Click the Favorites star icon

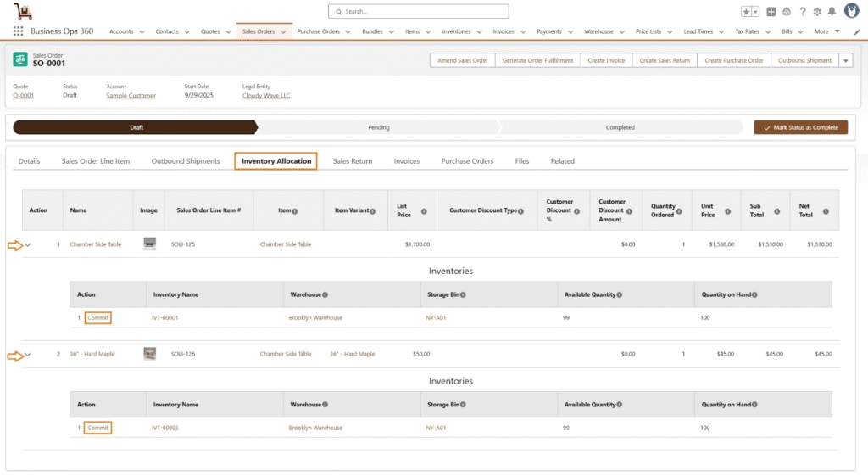[x=746, y=12]
